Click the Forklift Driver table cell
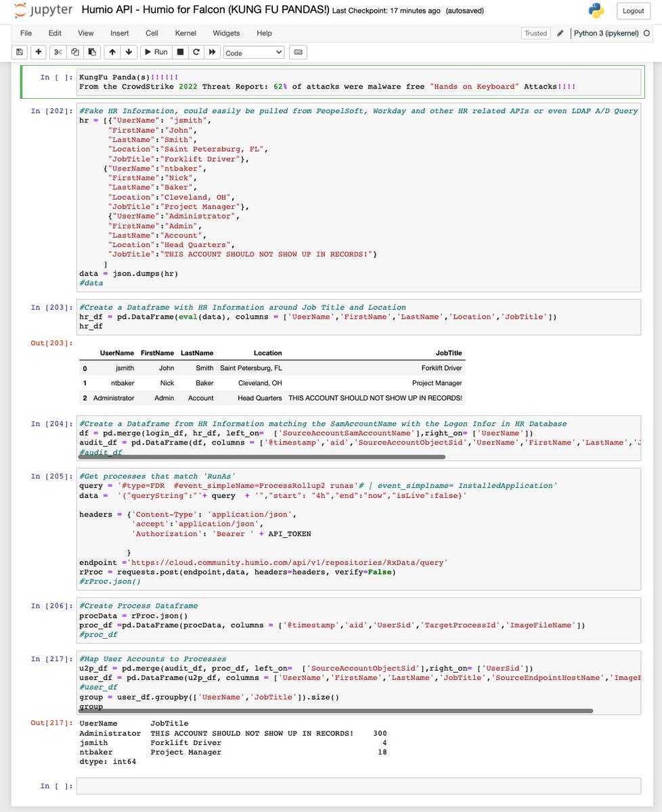The image size is (662, 812). click(x=441, y=368)
